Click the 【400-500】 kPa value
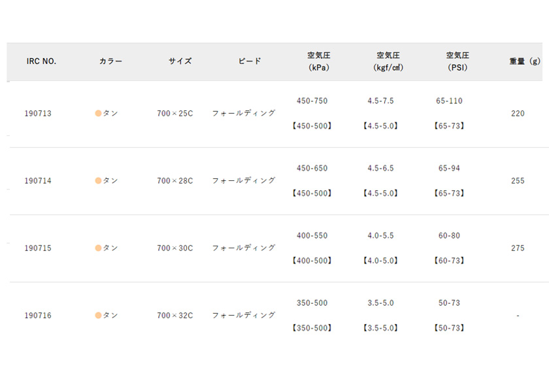 click(312, 261)
